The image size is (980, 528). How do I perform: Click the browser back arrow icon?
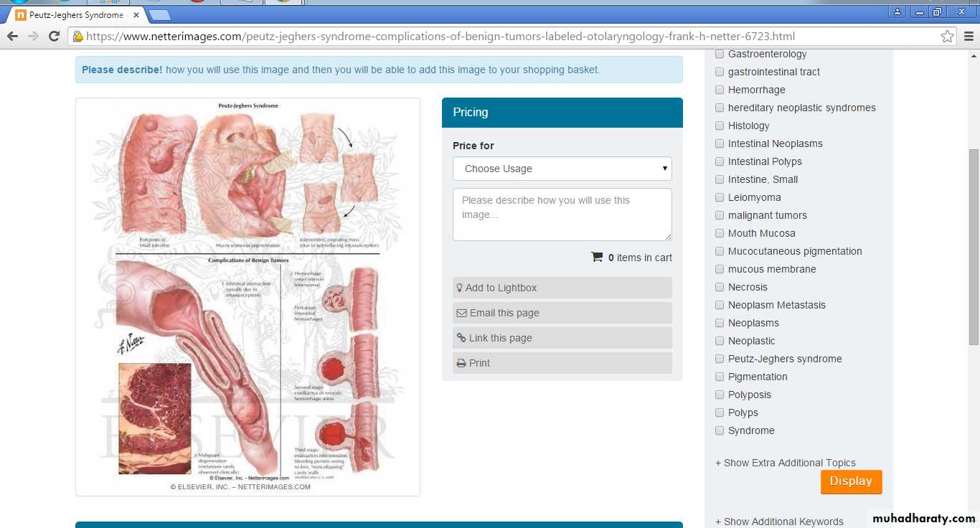(x=12, y=37)
